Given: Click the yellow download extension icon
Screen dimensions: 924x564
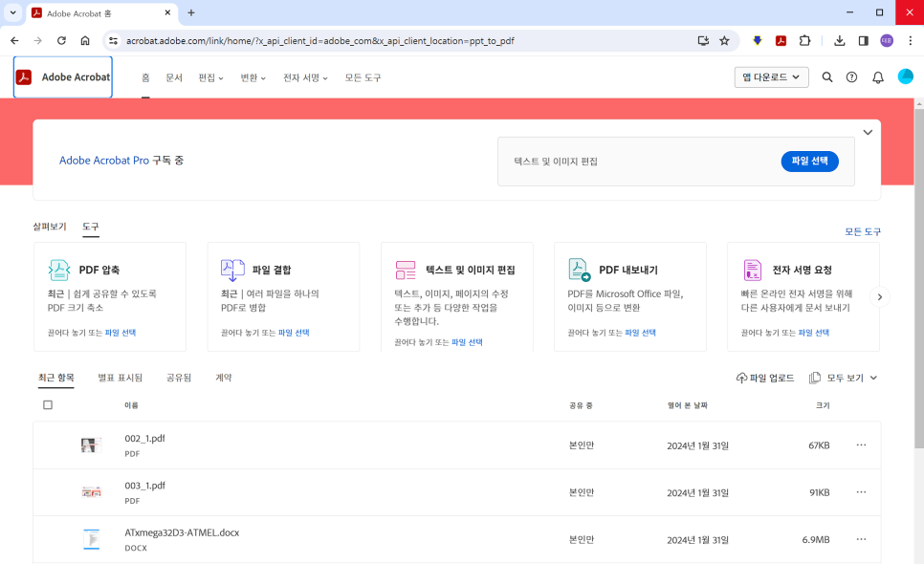Looking at the screenshot, I should pos(758,40).
